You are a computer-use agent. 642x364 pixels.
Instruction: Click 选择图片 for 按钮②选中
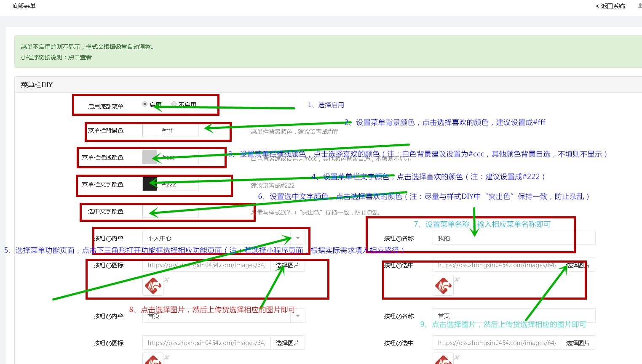[578, 343]
